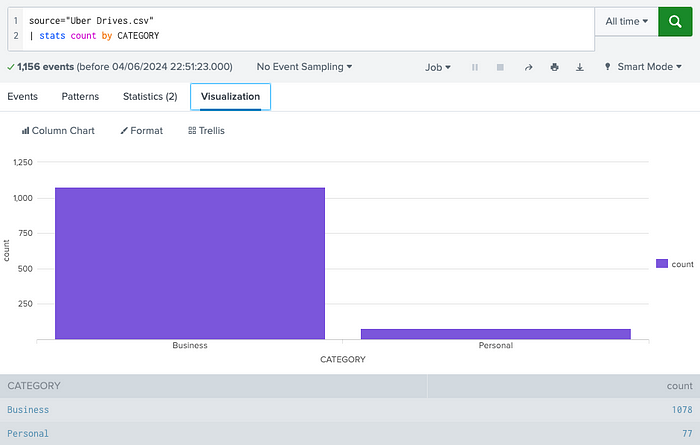Open the All time range picker
700x445 pixels.
click(x=626, y=21)
